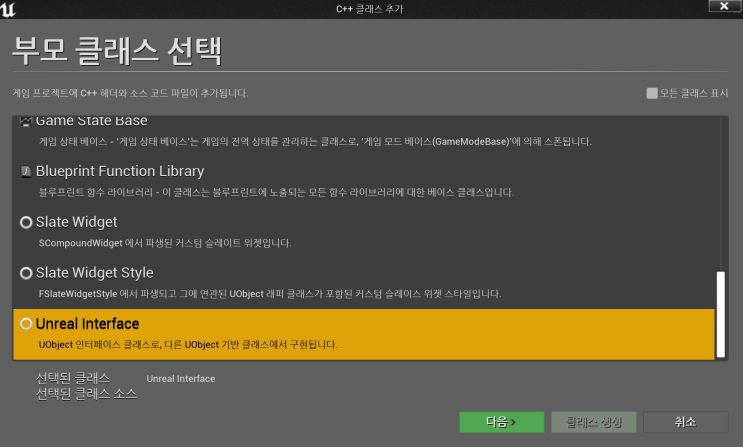Click the UObject 인터페이스 description text
Viewport: 743px width, 447px height.
pos(188,345)
